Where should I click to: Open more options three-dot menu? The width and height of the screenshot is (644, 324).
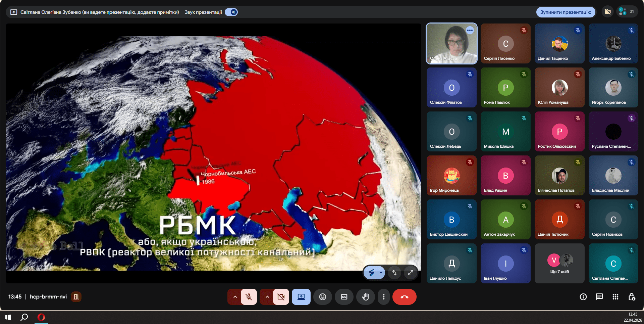[x=383, y=297]
